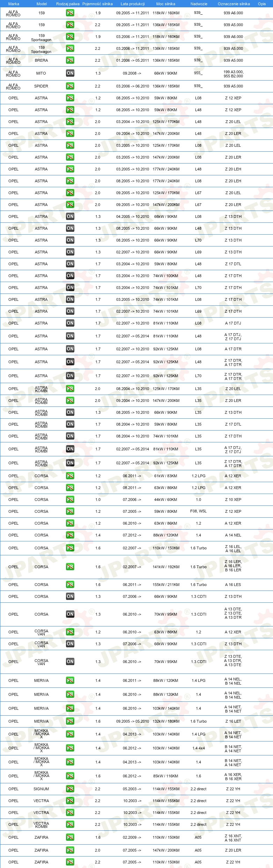Click the petrol icon in Corsa Z 10 XEP row

click(x=70, y=500)
